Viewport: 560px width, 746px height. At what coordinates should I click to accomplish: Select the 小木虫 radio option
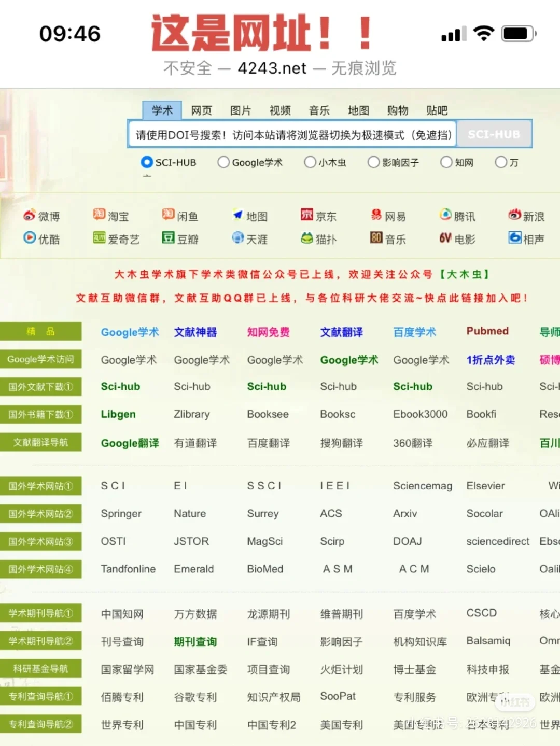(310, 162)
